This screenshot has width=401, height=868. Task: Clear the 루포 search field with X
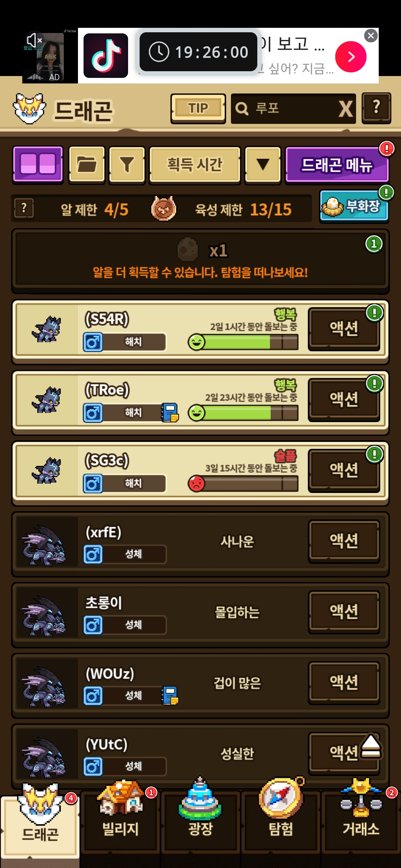(x=346, y=109)
